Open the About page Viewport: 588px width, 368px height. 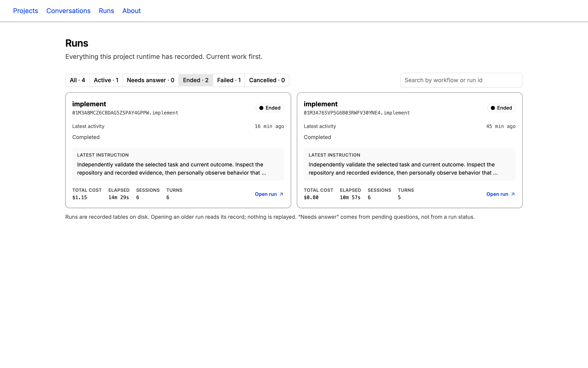[131, 11]
